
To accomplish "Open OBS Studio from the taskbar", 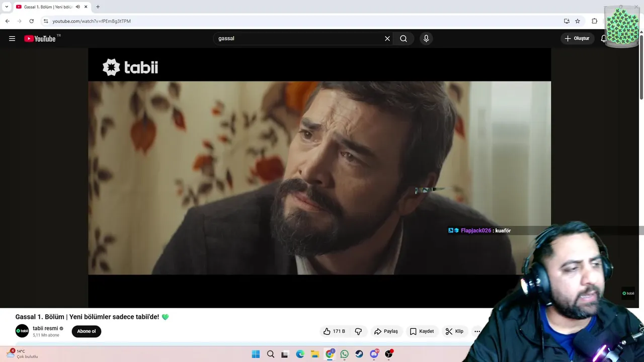I will [388, 354].
